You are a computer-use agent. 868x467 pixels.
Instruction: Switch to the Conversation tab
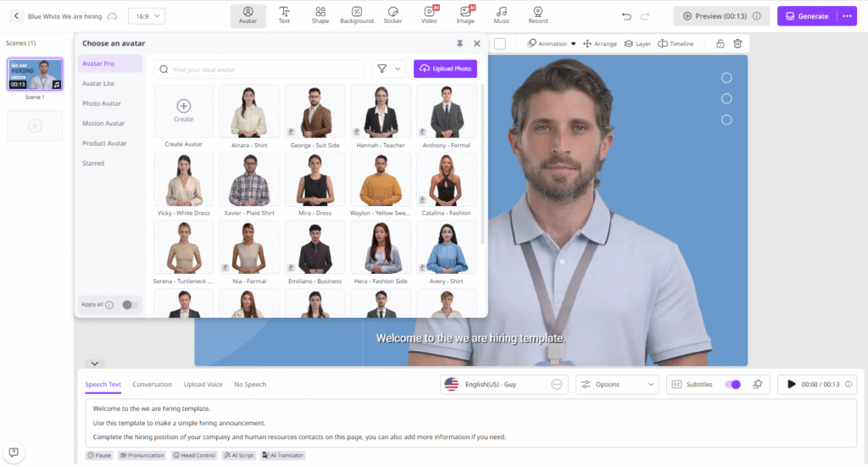click(x=152, y=385)
